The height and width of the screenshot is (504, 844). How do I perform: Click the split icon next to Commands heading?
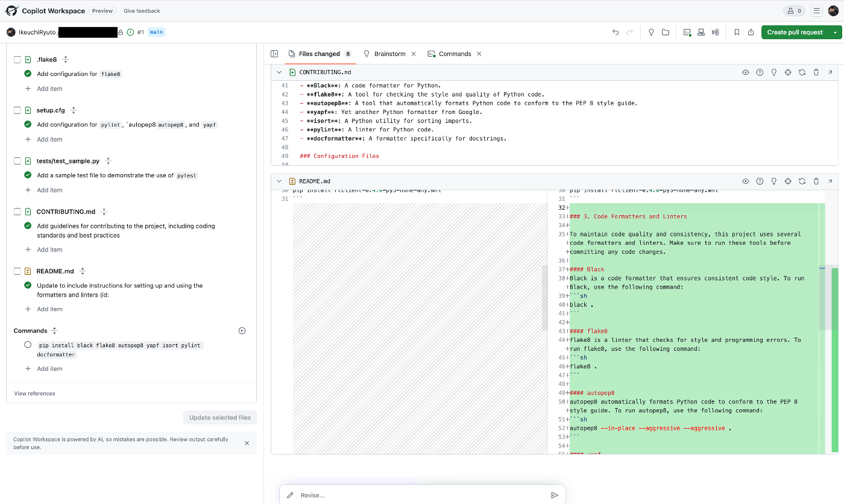click(x=55, y=330)
